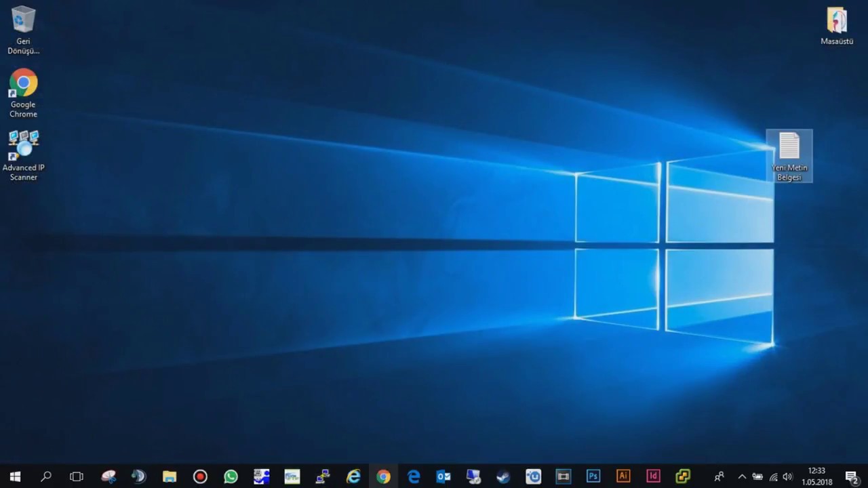The image size is (868, 488).
Task: Select the Google Chrome desktop shortcut
Action: (23, 93)
